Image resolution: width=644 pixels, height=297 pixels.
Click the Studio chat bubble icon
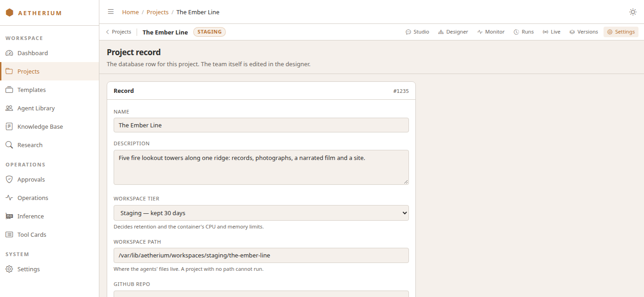click(x=408, y=32)
